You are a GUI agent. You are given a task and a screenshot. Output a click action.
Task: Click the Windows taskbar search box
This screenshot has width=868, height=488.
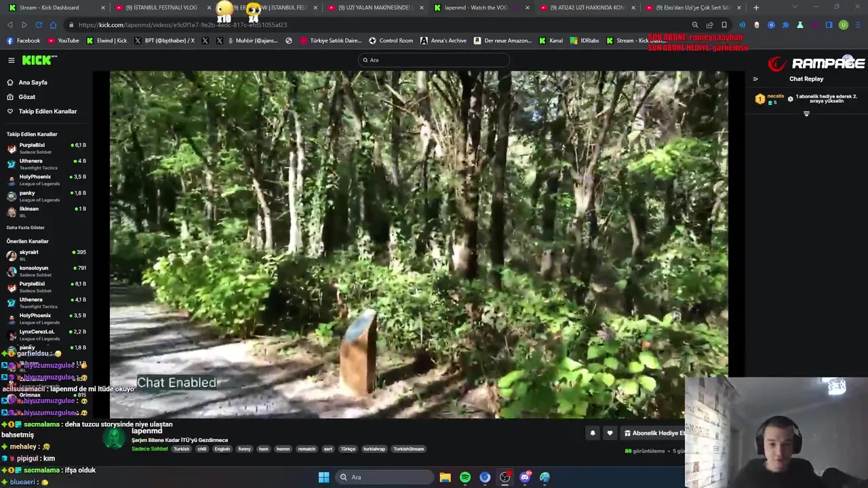[x=384, y=477]
